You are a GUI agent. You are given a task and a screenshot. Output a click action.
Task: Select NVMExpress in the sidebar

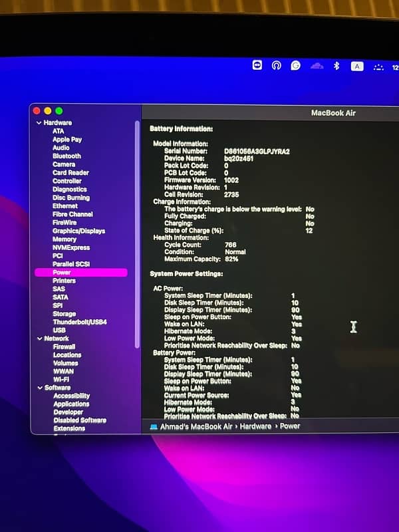point(71,247)
